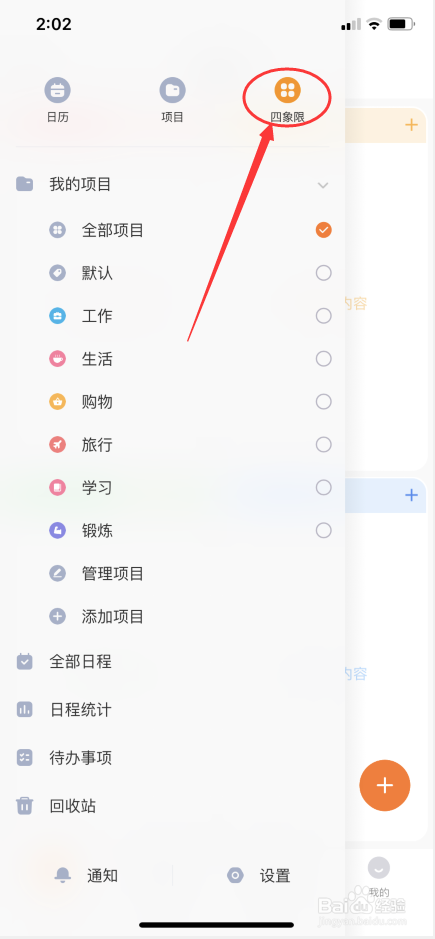The width and height of the screenshot is (435, 939).
Task: Switch to the 四象限 quadrant view icon
Action: point(288,90)
